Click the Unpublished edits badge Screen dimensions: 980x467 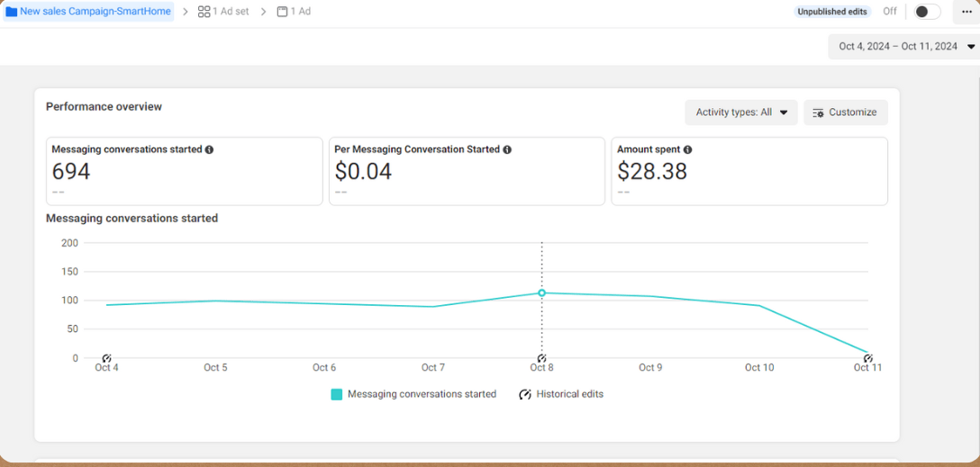tap(832, 12)
